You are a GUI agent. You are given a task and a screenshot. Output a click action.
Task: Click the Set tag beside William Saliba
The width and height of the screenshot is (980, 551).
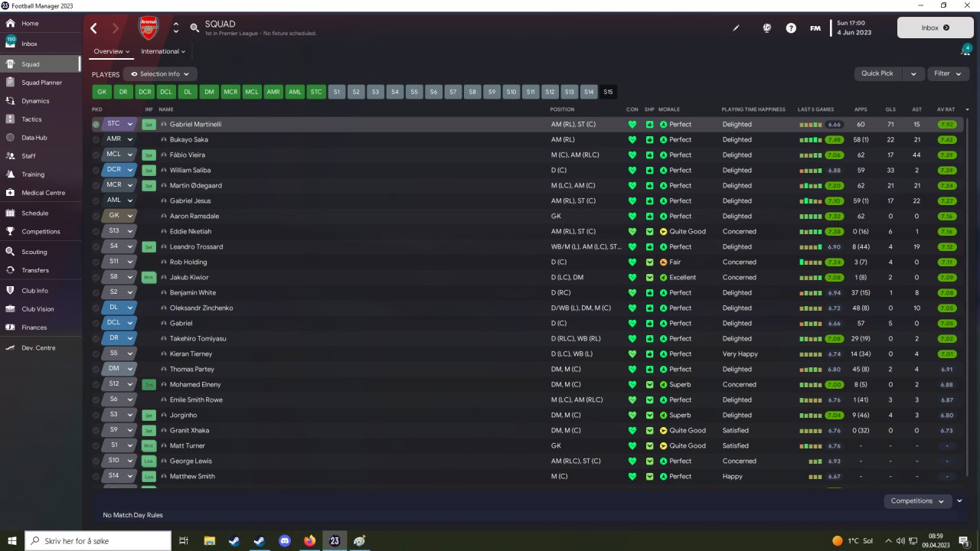click(149, 170)
